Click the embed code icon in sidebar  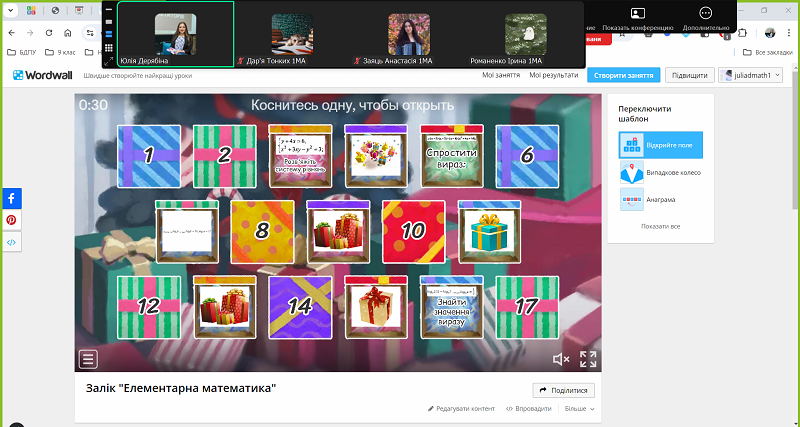[12, 242]
